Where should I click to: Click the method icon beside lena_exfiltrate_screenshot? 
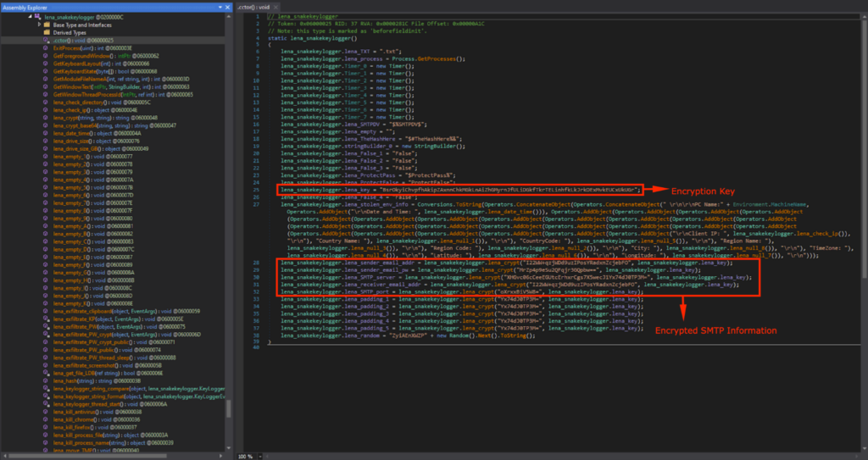tap(47, 365)
